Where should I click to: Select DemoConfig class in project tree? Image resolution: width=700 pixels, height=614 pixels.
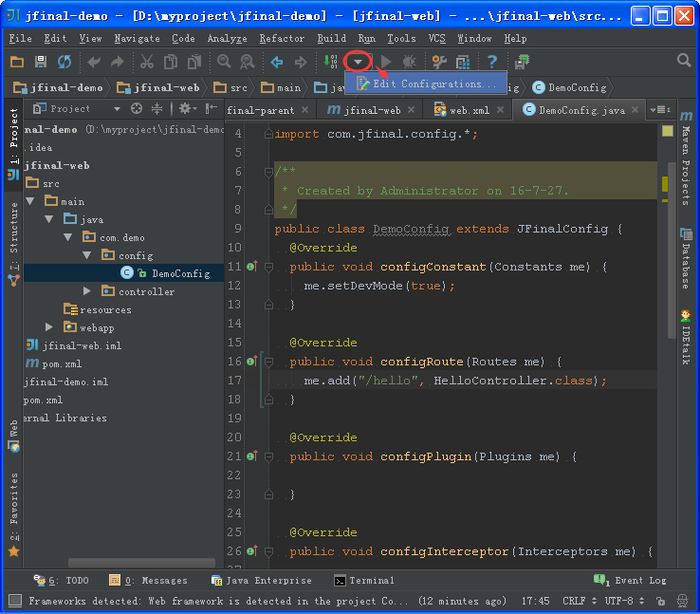click(180, 273)
